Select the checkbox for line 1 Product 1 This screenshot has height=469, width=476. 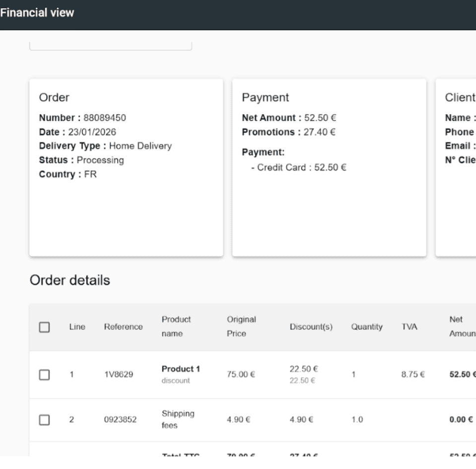tap(45, 375)
